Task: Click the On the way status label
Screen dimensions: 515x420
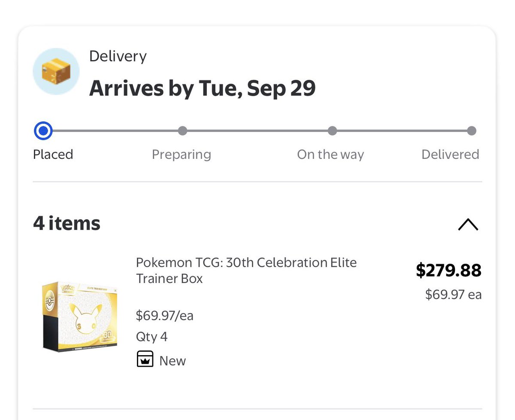Action: (x=330, y=154)
